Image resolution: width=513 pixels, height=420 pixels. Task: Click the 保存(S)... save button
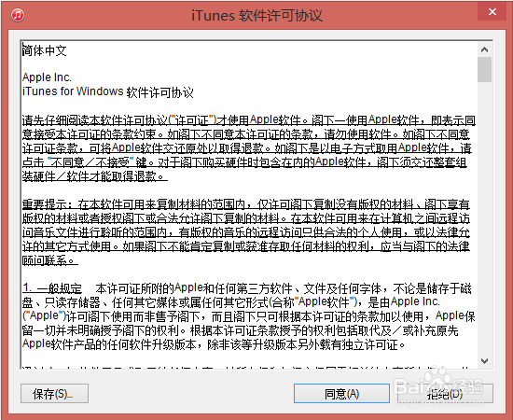click(54, 393)
